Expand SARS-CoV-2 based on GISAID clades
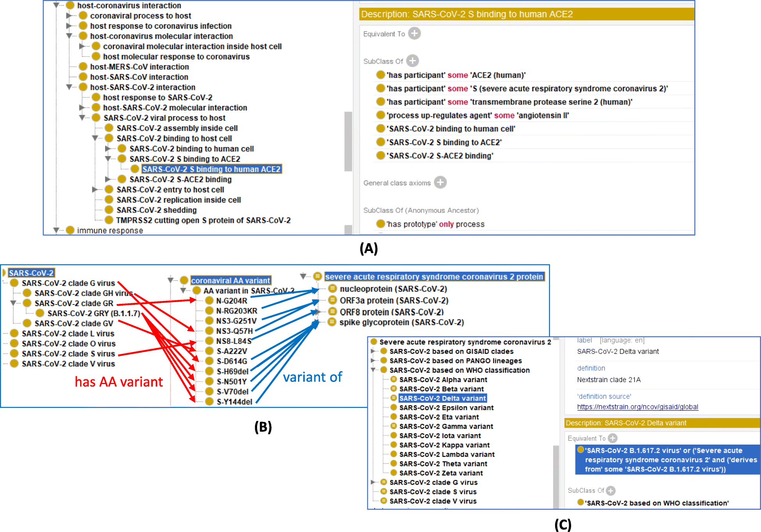This screenshot has width=761, height=532. point(373,351)
